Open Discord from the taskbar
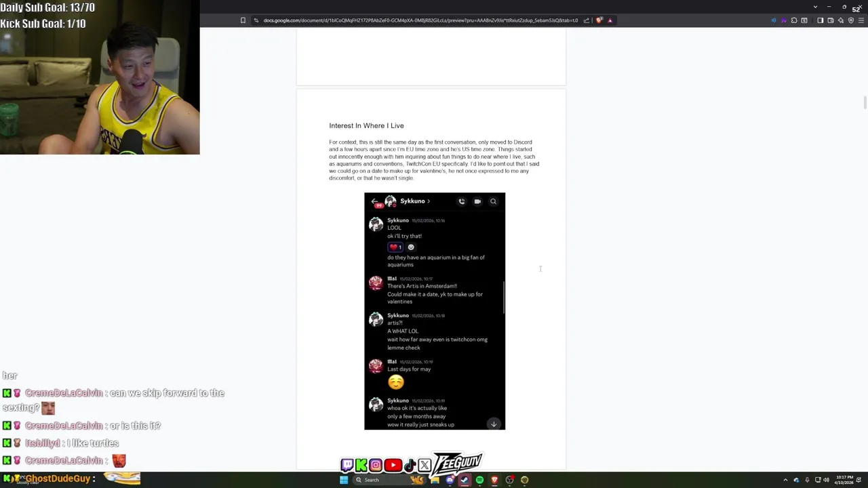The width and height of the screenshot is (868, 488). tap(450, 480)
